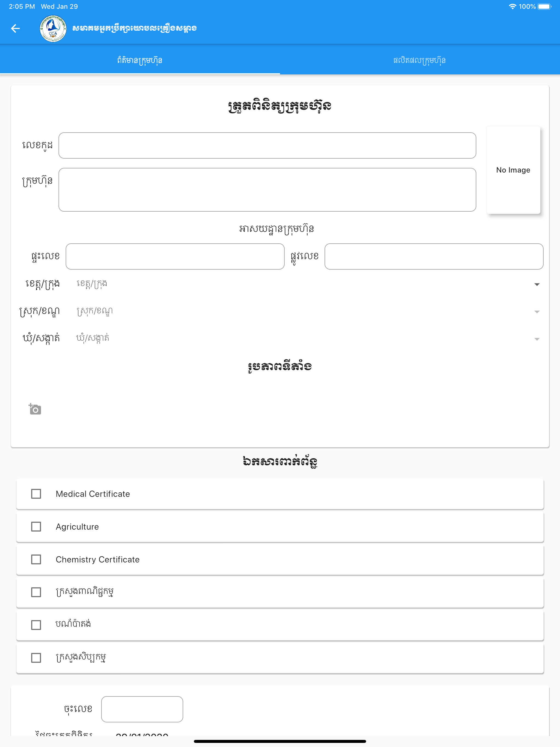Check the បណ្ណប៉ាតង់ checkbox

point(36,625)
